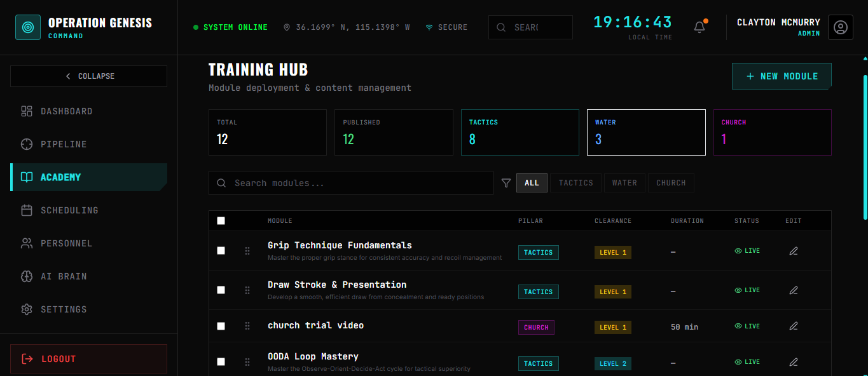This screenshot has height=376, width=868.
Task: Click the notification bell icon
Action: click(x=699, y=27)
